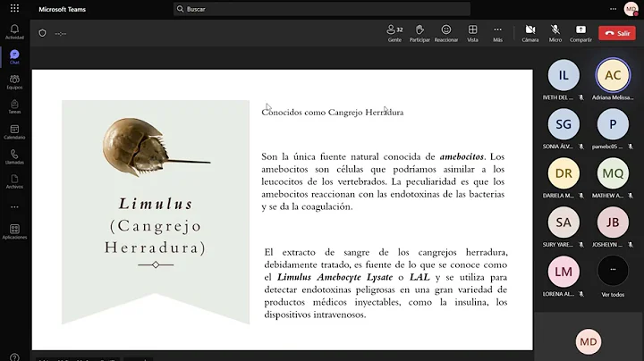This screenshot has width=644, height=361.
Task: Select participant P pamebc05 avatar
Action: (613, 124)
